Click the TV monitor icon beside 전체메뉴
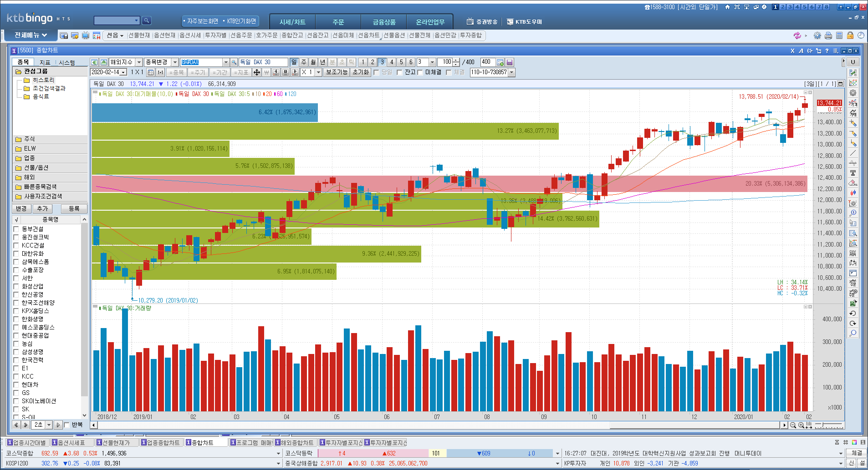Screen dimensions: 868x470 click(x=86, y=35)
